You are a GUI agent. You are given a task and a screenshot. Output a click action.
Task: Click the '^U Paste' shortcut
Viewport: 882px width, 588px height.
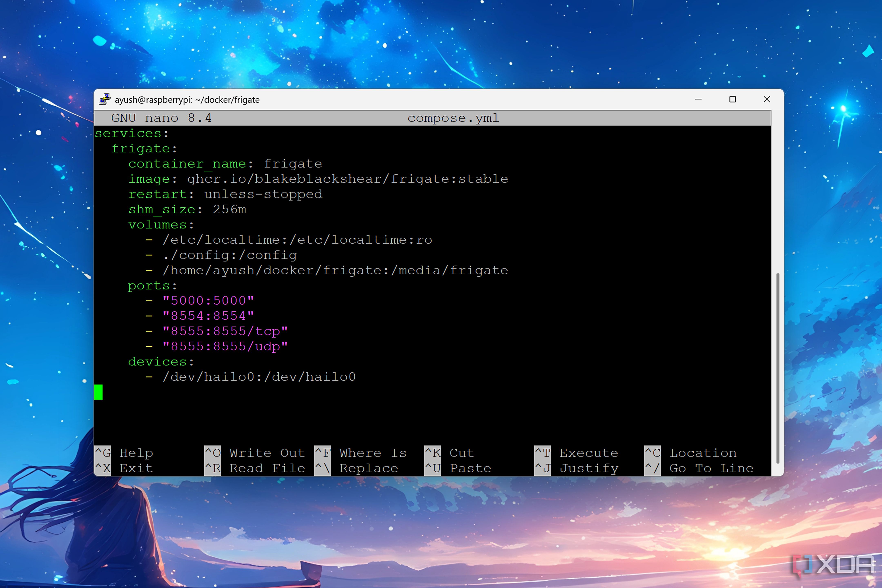tap(458, 468)
